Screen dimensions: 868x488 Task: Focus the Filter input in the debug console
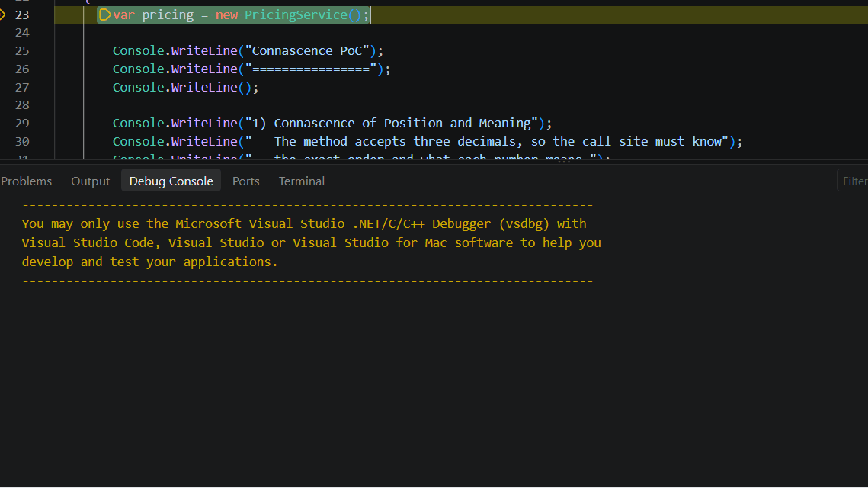click(853, 181)
